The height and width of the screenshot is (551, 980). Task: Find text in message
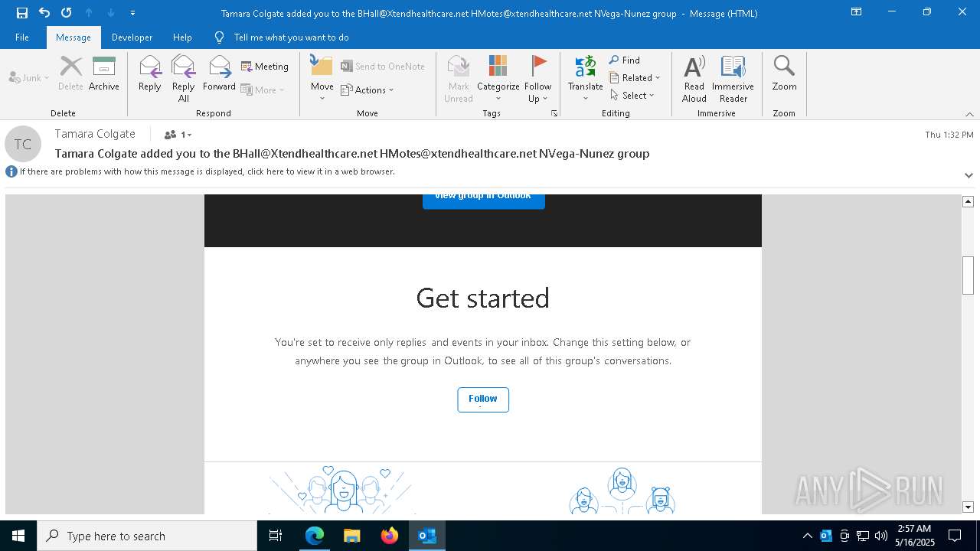click(x=625, y=60)
